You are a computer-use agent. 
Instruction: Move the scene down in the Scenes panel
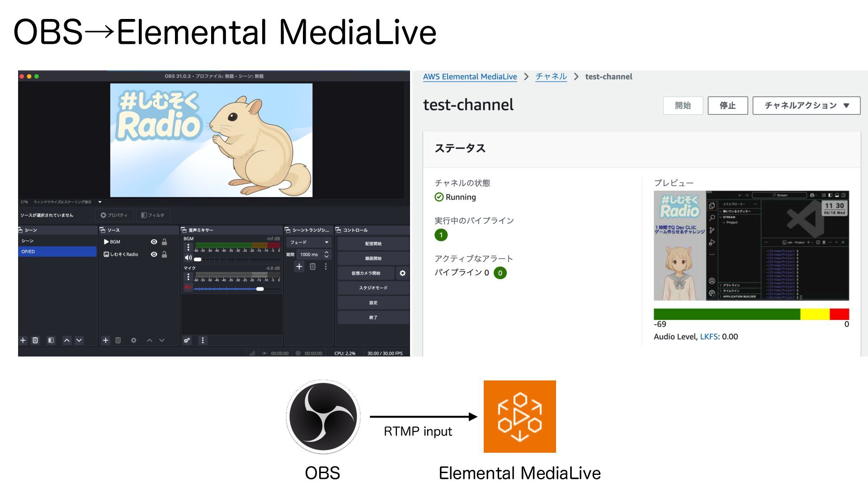[x=79, y=340]
